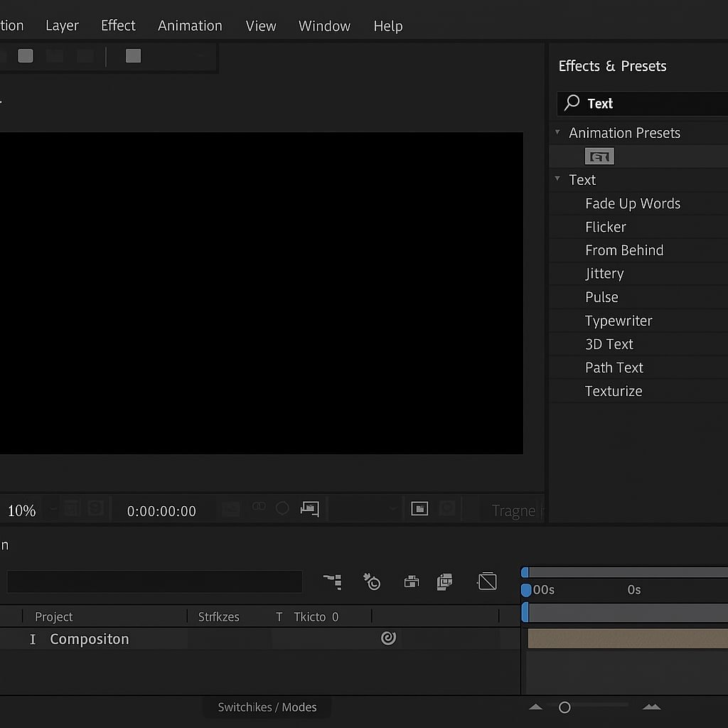The width and height of the screenshot is (728, 728).
Task: Toggle the Switchikes / Modes button
Action: (x=267, y=707)
